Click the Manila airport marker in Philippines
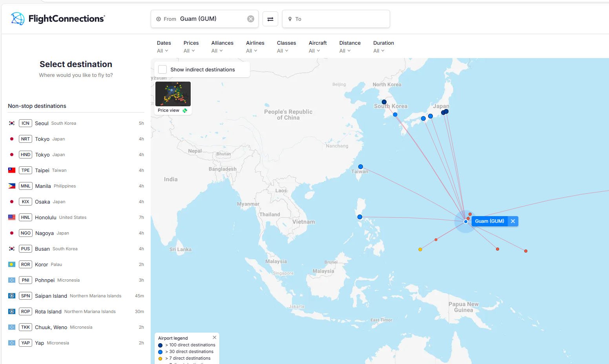Screen dimensions: 609x364 tap(360, 217)
